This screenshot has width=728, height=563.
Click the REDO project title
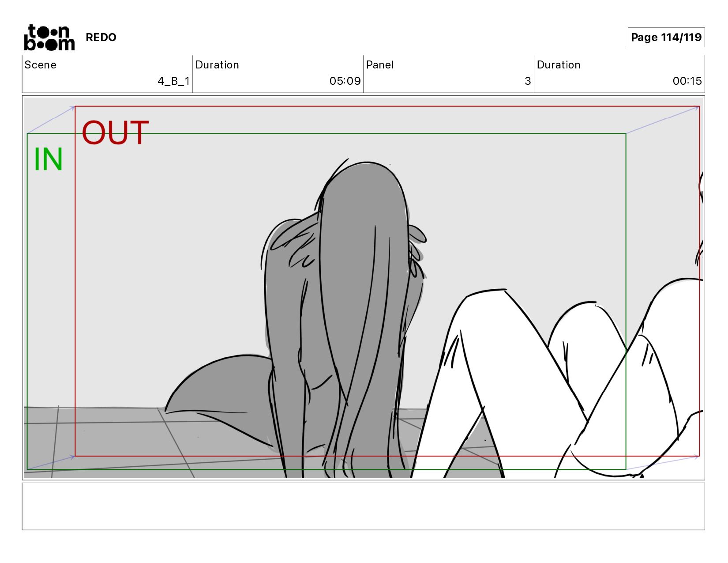click(101, 38)
